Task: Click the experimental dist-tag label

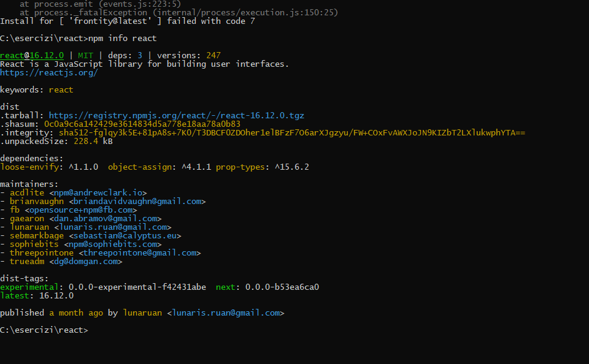Action: [x=29, y=287]
